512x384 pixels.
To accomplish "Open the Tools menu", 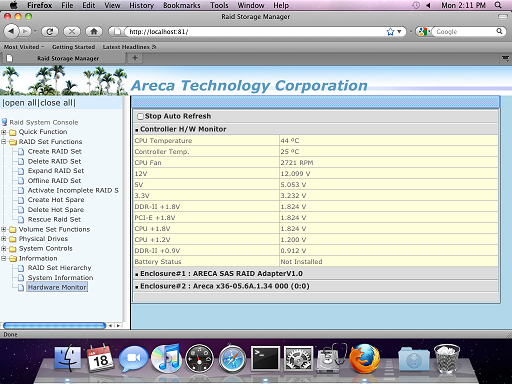I will tap(219, 5).
